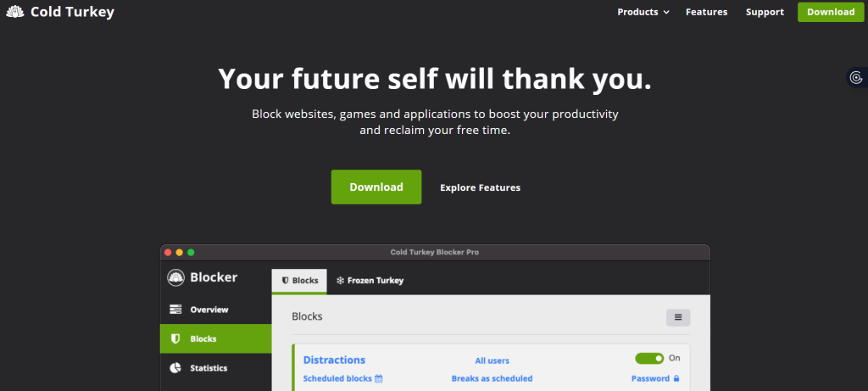Follow the Explore Features link
Screen dimensions: 868x391
coord(480,187)
